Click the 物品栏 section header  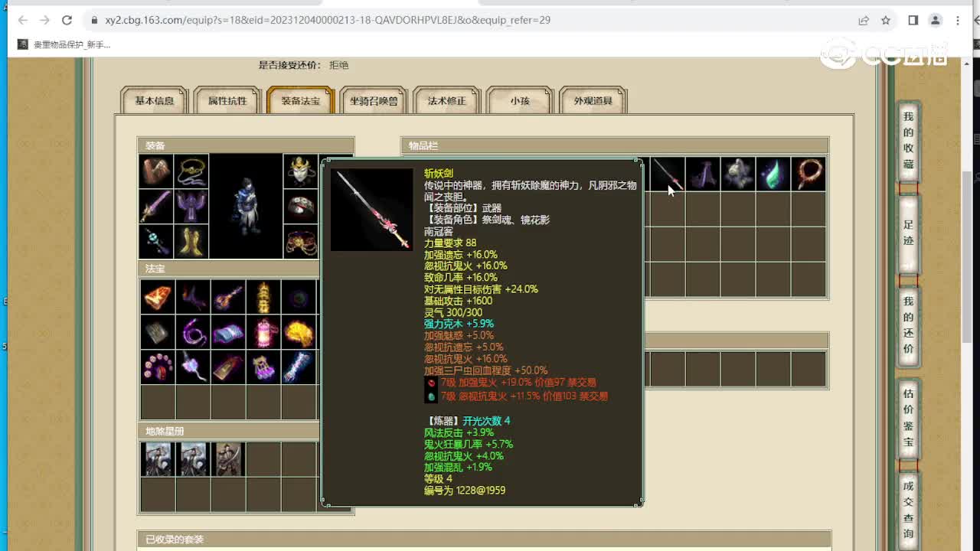[x=615, y=145]
